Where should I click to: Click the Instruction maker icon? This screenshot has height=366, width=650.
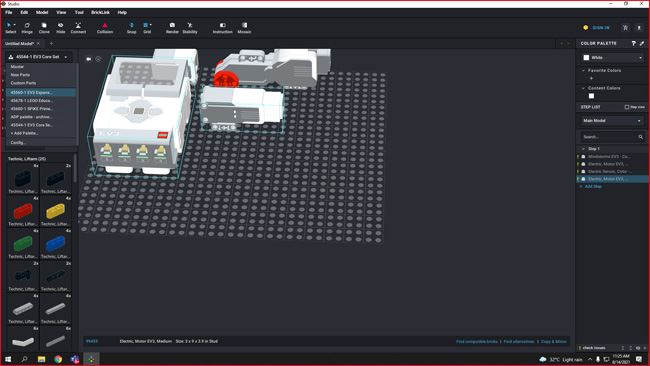point(223,28)
